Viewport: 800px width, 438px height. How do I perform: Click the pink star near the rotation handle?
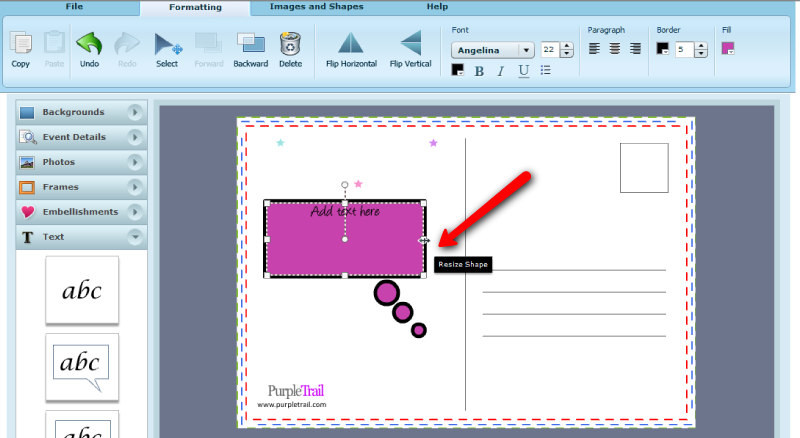click(x=358, y=184)
